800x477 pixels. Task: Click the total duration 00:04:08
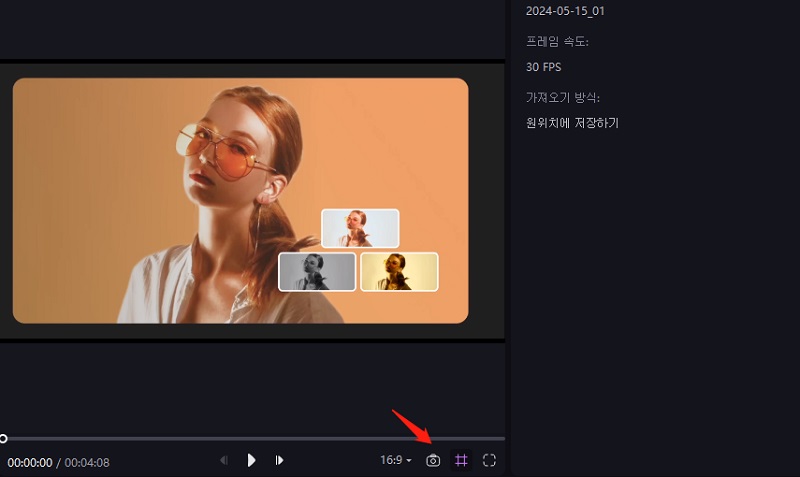tap(87, 463)
